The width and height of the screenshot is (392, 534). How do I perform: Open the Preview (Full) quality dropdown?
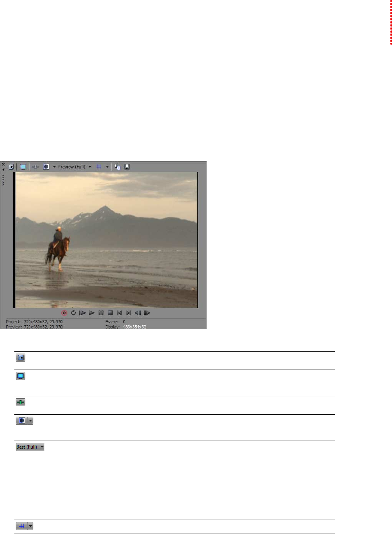point(75,167)
